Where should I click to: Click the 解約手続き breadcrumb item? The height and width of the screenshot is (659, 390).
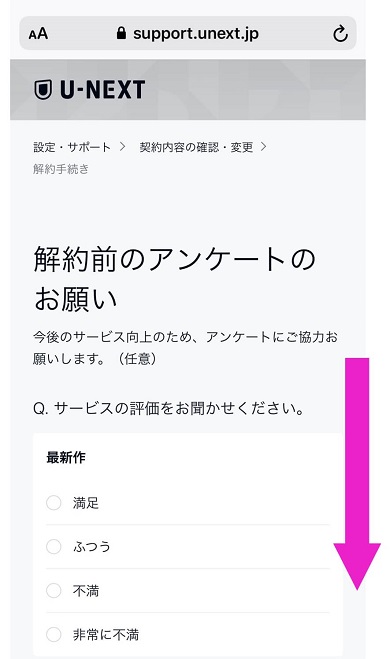coord(61,169)
